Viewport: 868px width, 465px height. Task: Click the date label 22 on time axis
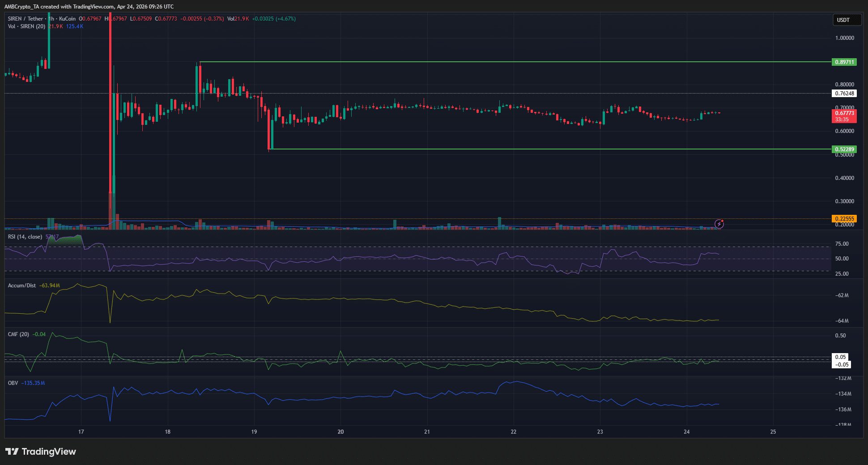[514, 431]
